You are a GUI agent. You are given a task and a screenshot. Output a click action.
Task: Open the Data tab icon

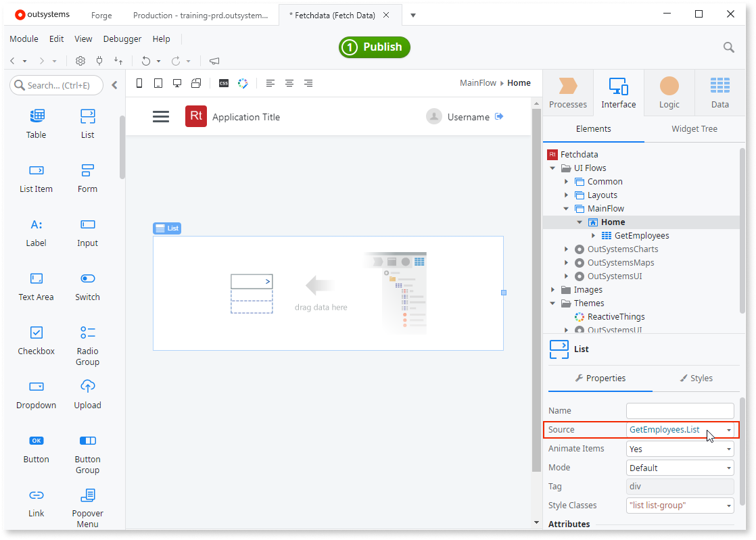(x=719, y=92)
